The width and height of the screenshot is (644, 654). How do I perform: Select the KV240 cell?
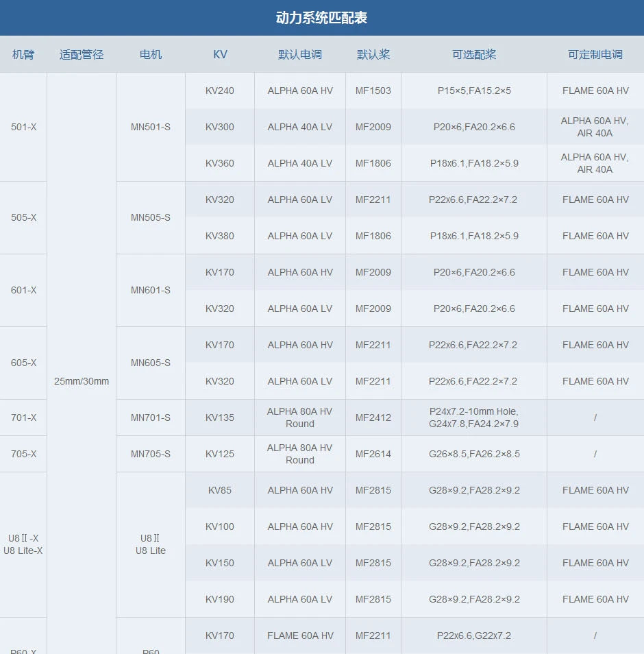click(220, 90)
